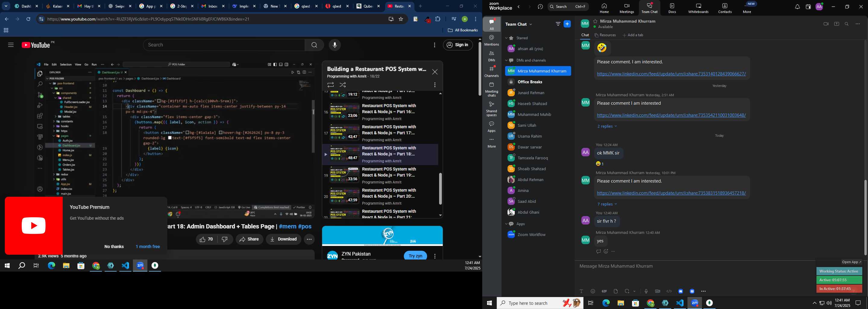Open Zoom's More menu marked NEW
Image resolution: width=868 pixels, height=309 pixels.
[x=748, y=8]
